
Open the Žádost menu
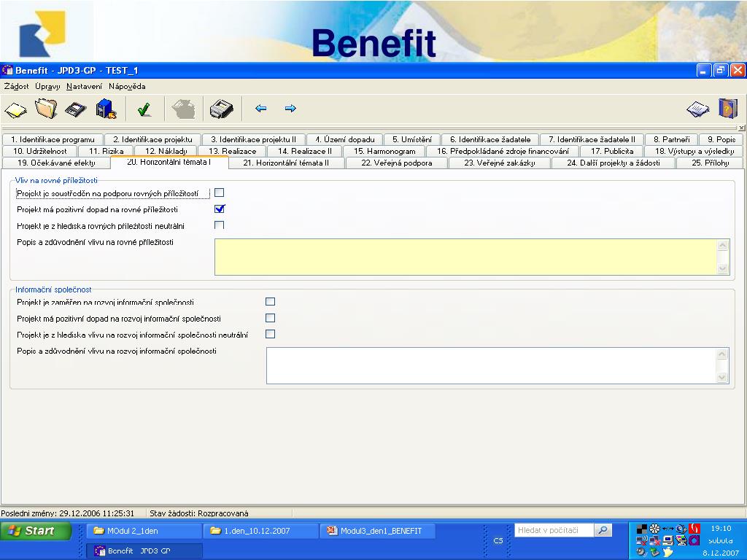point(16,87)
